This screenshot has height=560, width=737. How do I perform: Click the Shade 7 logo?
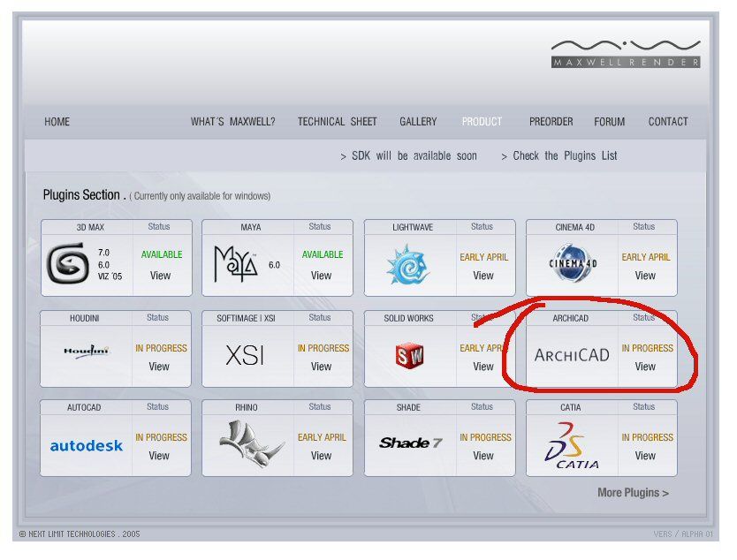pyautogui.click(x=410, y=443)
